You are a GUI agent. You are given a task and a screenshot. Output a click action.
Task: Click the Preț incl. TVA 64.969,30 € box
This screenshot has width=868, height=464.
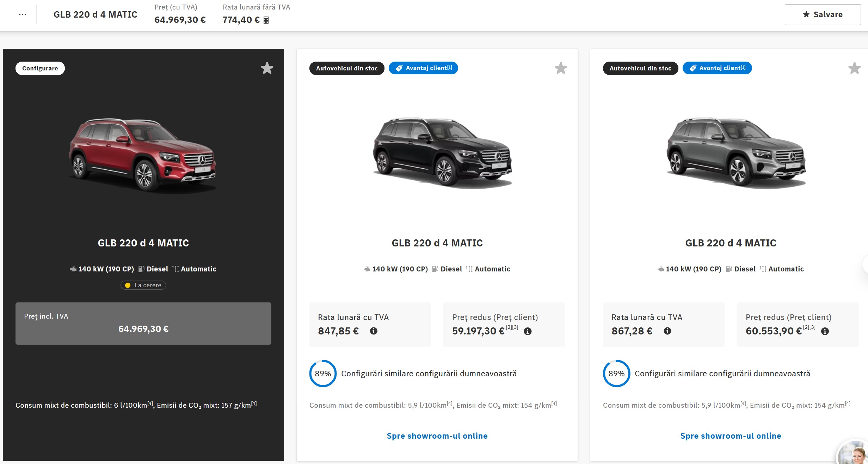[x=143, y=324]
